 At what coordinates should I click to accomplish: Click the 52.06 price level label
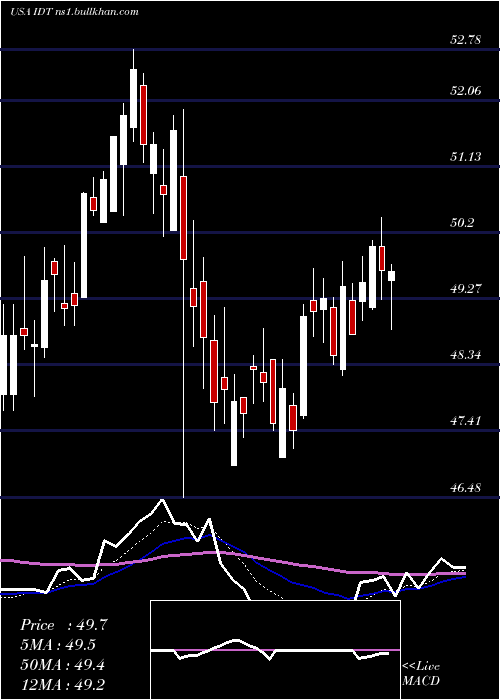pos(466,91)
